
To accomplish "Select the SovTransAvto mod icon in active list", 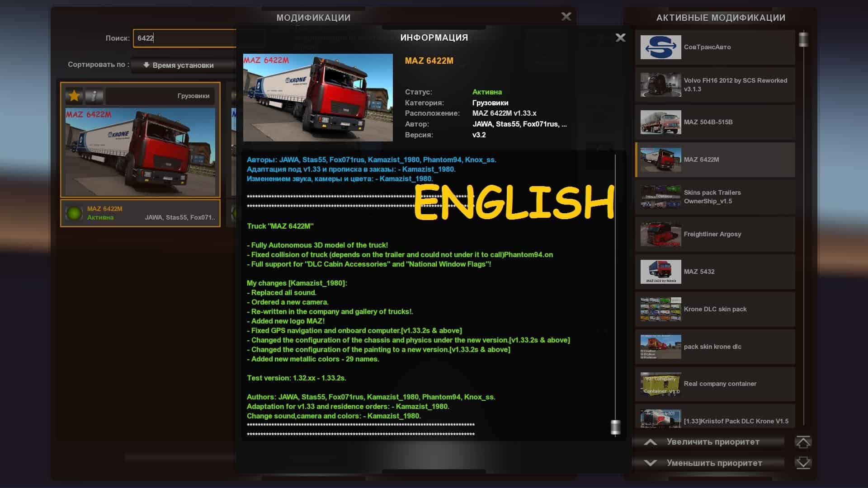I will click(660, 47).
